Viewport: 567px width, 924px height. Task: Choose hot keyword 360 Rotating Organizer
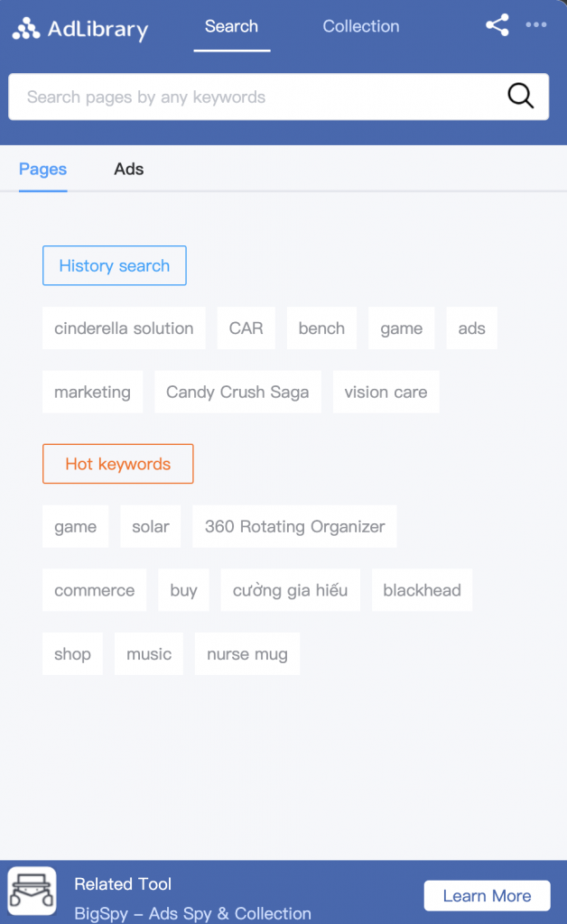pos(294,526)
